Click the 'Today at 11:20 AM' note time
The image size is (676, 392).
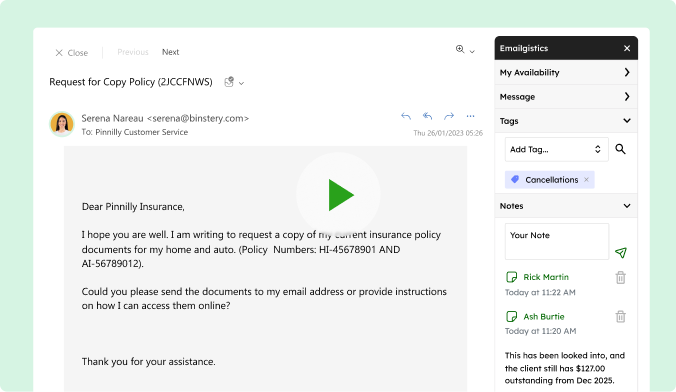pyautogui.click(x=540, y=331)
